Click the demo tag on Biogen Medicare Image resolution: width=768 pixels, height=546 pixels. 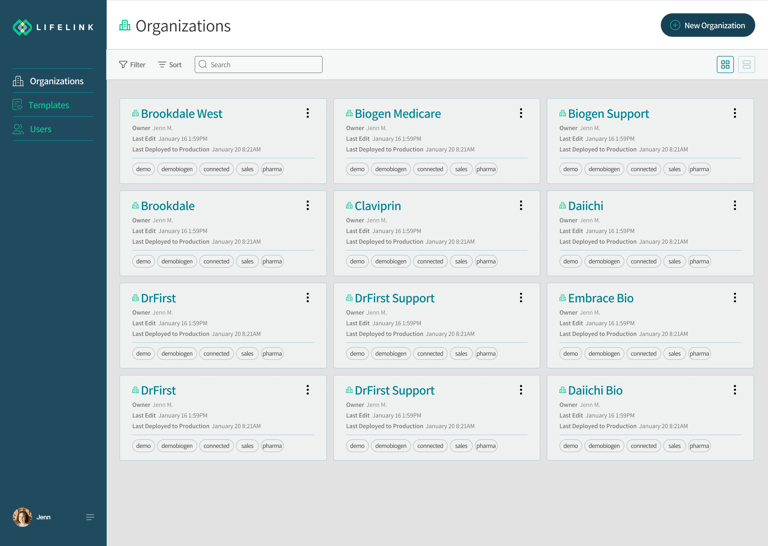tap(357, 169)
